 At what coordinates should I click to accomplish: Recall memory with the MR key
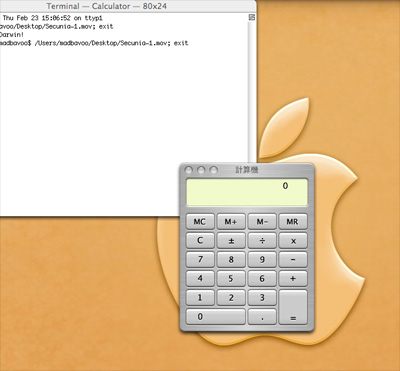click(293, 222)
